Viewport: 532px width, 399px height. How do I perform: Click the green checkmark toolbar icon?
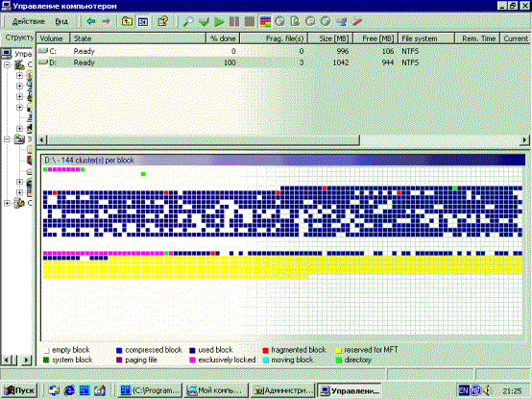(x=204, y=22)
